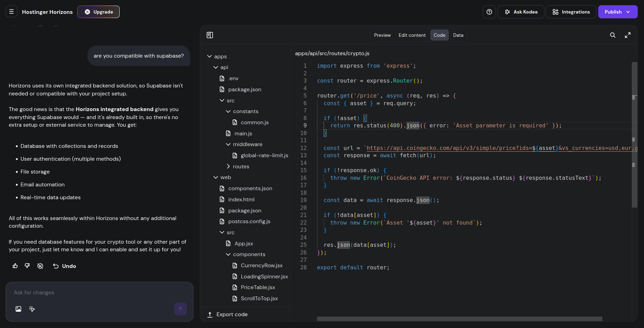644x328 pixels.
Task: Select the Code tab
Action: (439, 35)
